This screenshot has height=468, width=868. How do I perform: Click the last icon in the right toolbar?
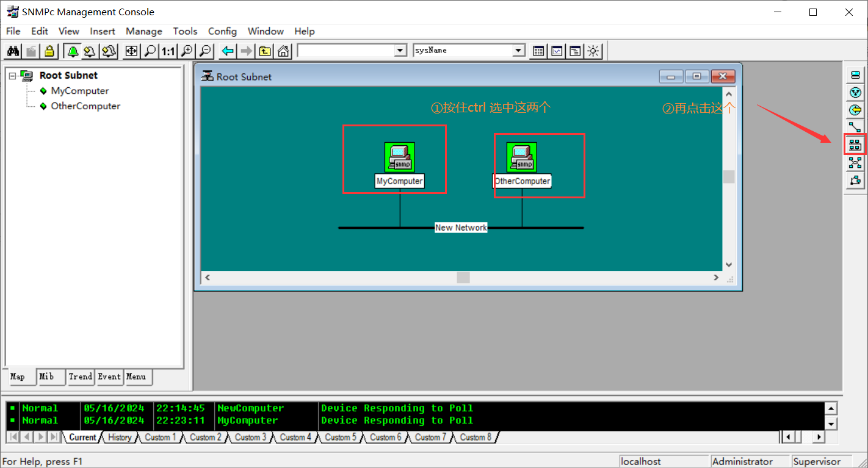pos(855,180)
